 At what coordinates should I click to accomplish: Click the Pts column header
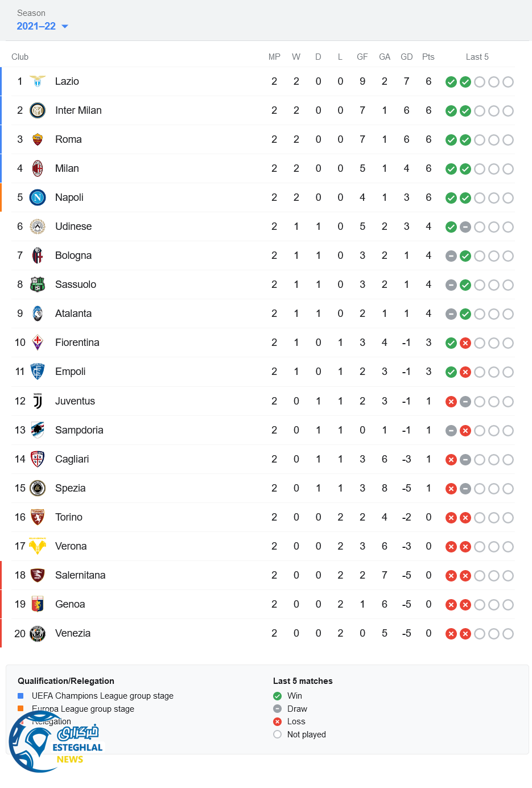428,57
